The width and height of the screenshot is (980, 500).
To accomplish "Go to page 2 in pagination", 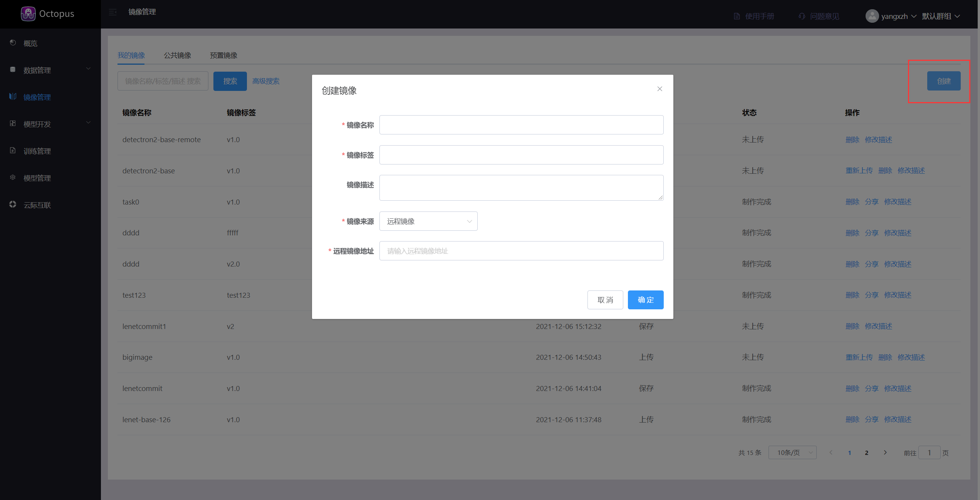I will (x=867, y=453).
